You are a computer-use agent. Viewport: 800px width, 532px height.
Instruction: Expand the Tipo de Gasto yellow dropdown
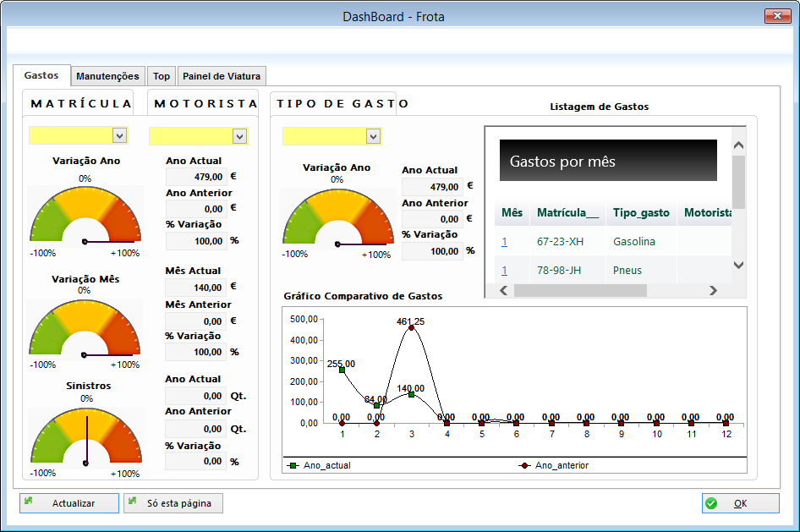(374, 137)
